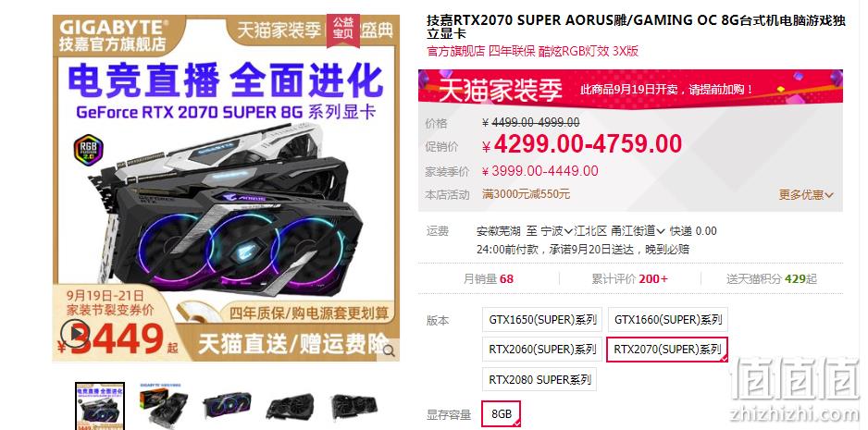The image size is (868, 430).
Task: Click the GIGABYTE logo on the banner
Action: 115,27
